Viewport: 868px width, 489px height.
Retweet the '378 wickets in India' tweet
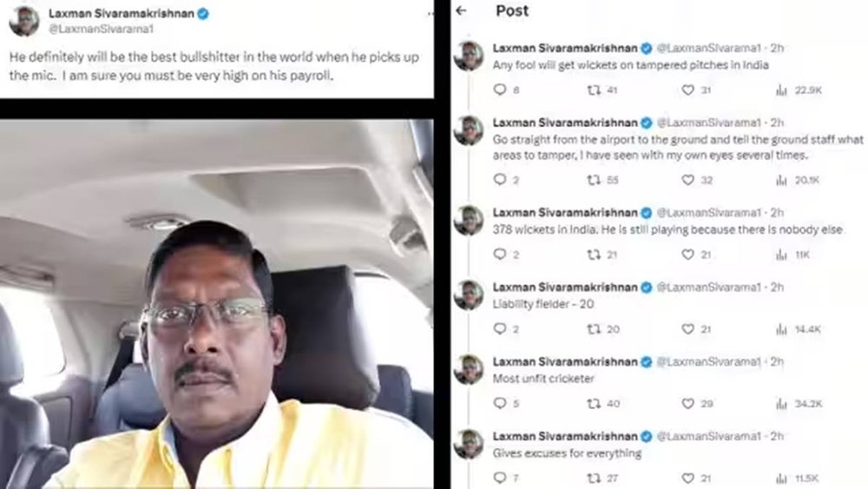[x=594, y=254]
